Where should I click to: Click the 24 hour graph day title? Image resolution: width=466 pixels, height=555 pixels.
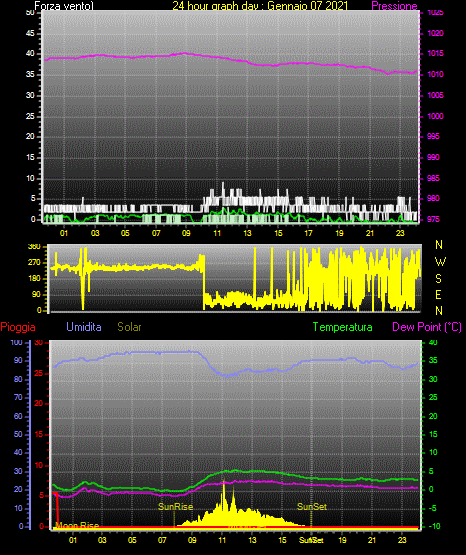[x=260, y=6]
